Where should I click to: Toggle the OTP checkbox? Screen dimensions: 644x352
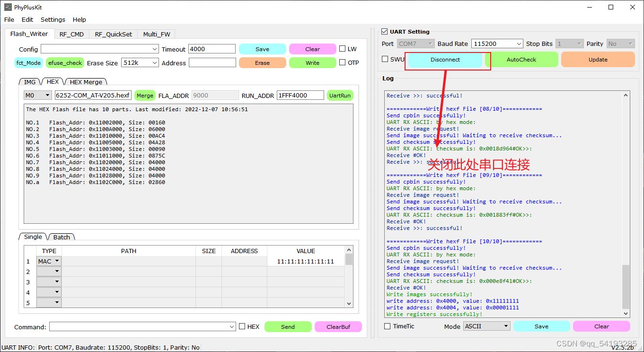pyautogui.click(x=343, y=62)
